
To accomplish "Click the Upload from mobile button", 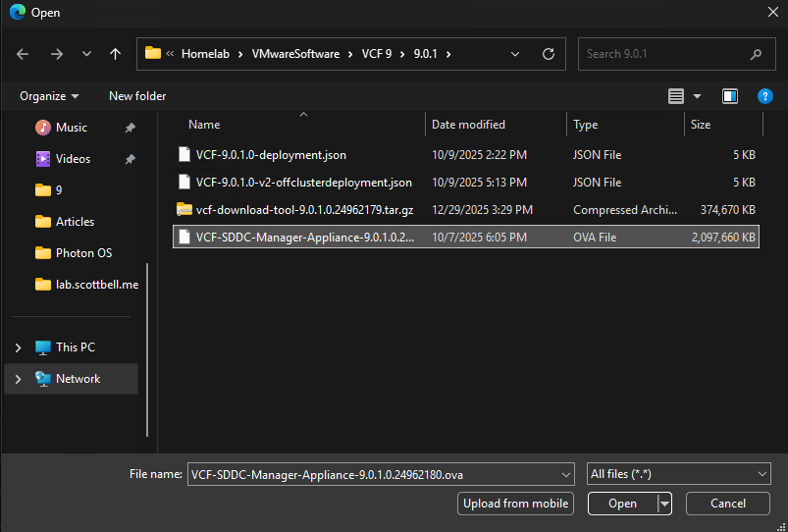I will tap(516, 504).
